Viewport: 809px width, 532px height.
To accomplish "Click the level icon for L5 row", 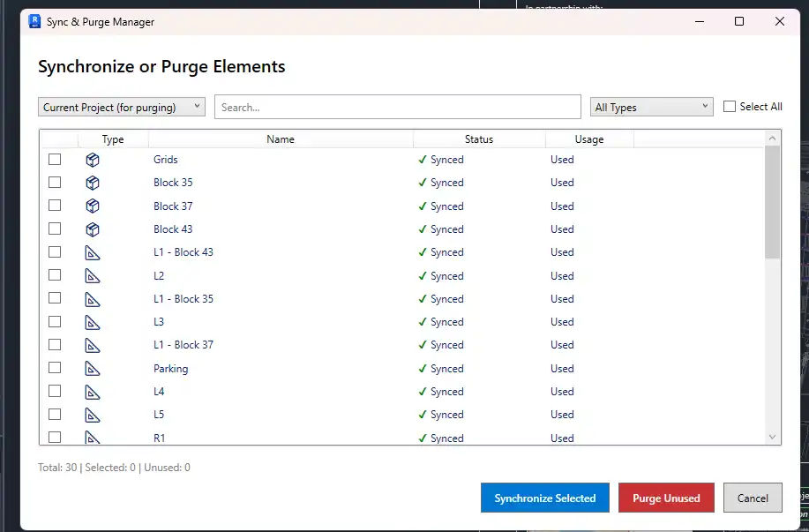I will tap(93, 415).
